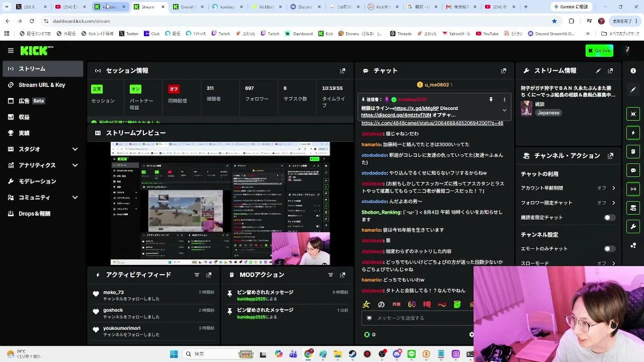Toggle the broadcast signal icon in right rail
This screenshot has height=362, width=644.
pos(633,189)
